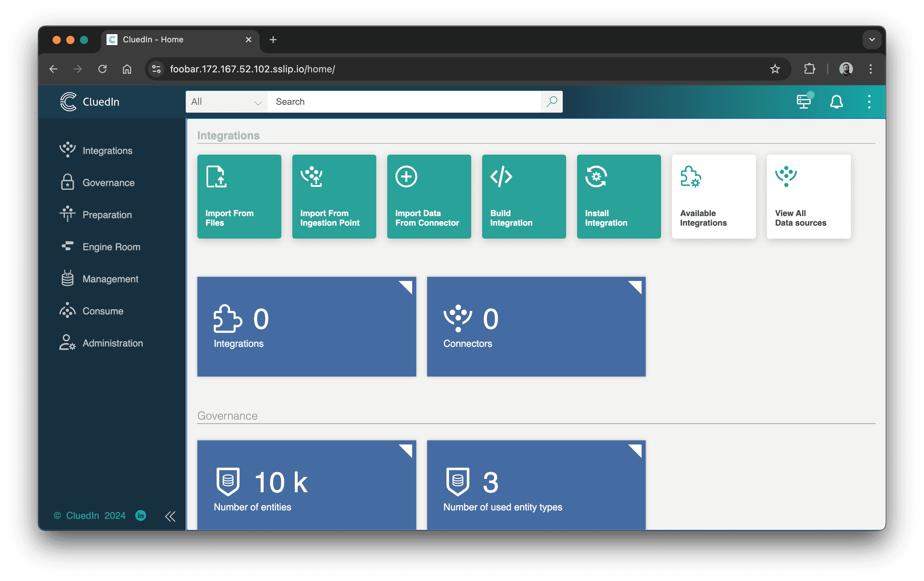This screenshot has height=581, width=924.
Task: Click the magnifier search button
Action: [x=551, y=102]
